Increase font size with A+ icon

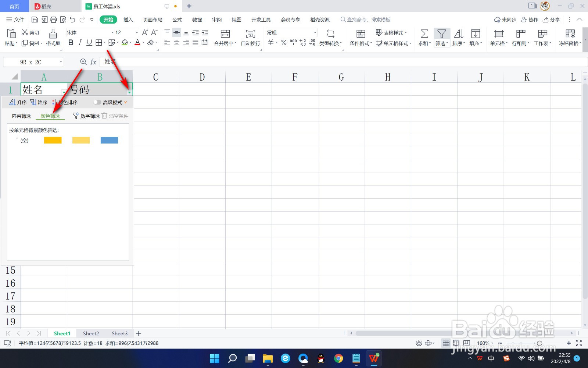click(145, 32)
